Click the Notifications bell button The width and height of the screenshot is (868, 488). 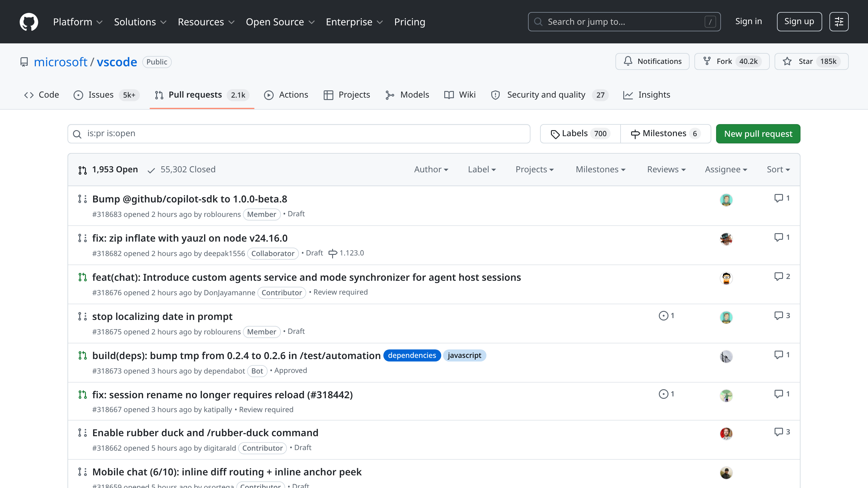tap(652, 61)
